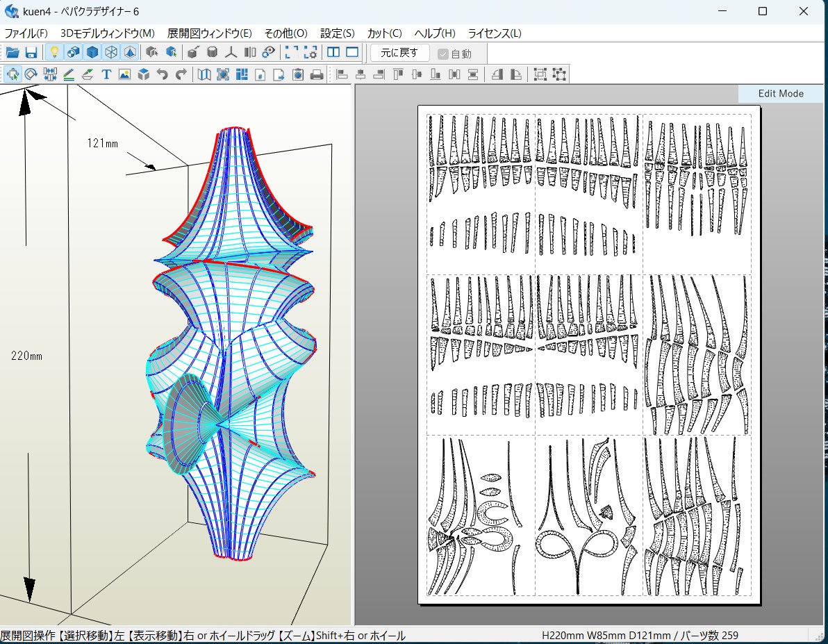Click the status text H220mm W85mm D121mm
Screen dimensions: 828x644
point(606,636)
